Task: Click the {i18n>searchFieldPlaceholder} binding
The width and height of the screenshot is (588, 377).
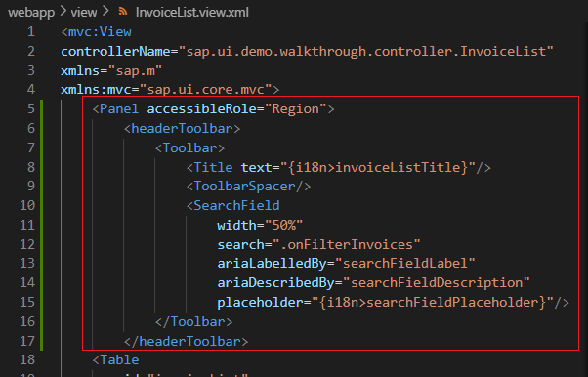Action: [x=433, y=302]
